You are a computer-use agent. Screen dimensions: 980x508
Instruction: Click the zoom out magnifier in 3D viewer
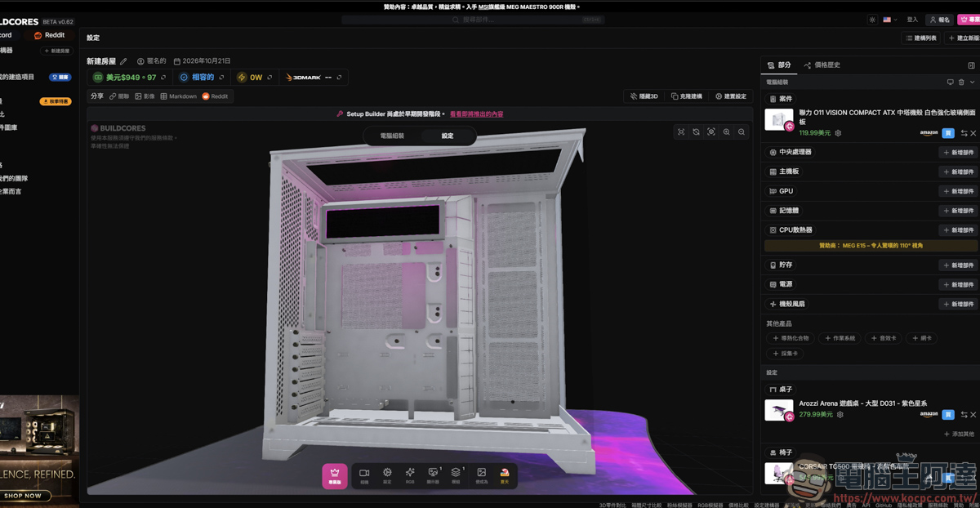742,131
